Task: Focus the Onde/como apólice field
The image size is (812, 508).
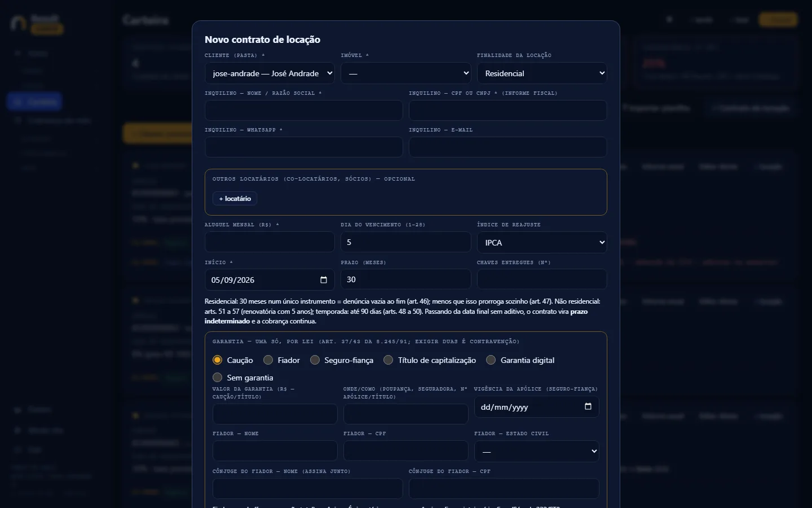Action: coord(406,414)
